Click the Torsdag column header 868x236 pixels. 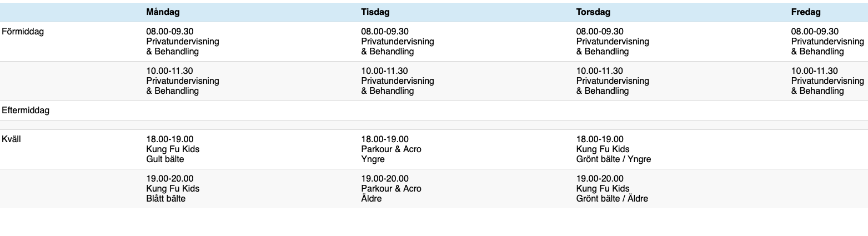click(593, 12)
